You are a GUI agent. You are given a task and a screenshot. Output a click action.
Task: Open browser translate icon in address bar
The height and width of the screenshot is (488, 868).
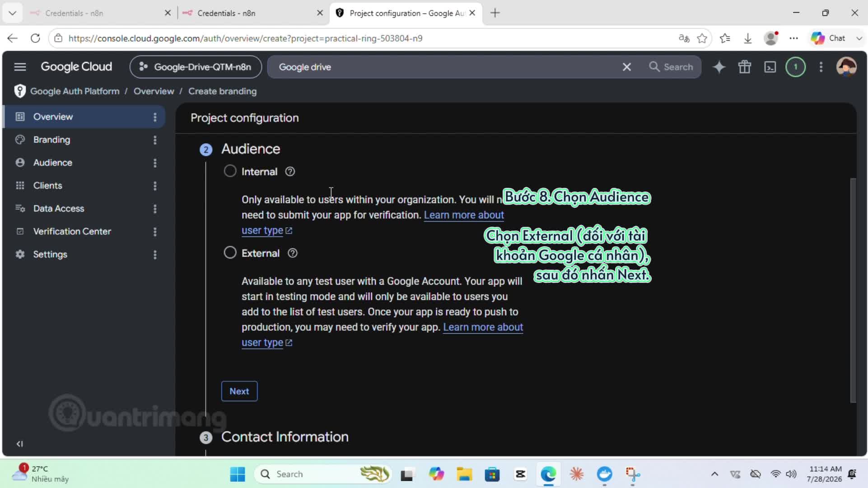click(684, 38)
